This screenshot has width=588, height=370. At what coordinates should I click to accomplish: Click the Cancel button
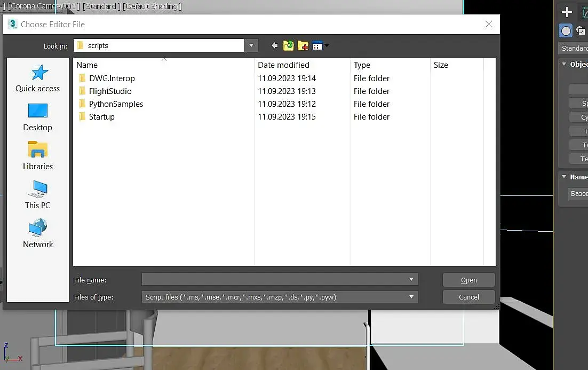point(469,297)
